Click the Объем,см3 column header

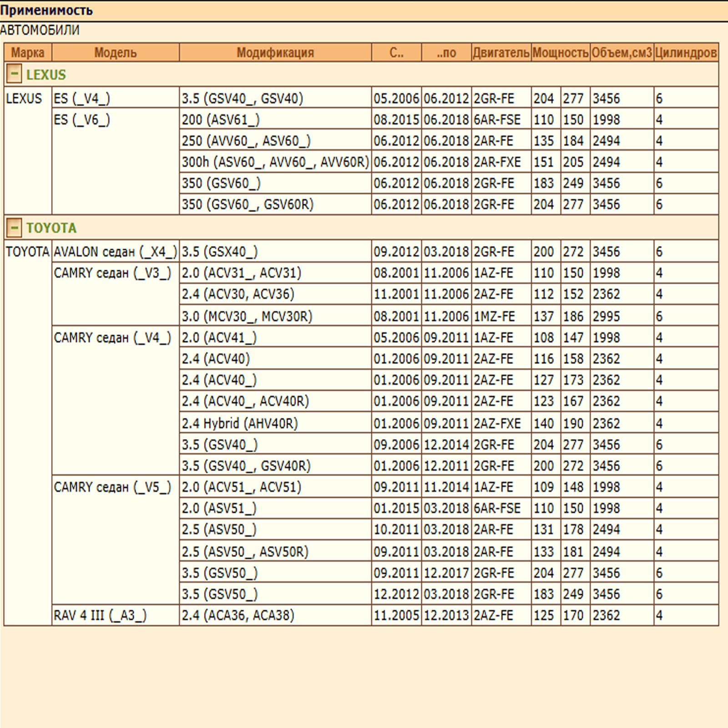point(622,53)
